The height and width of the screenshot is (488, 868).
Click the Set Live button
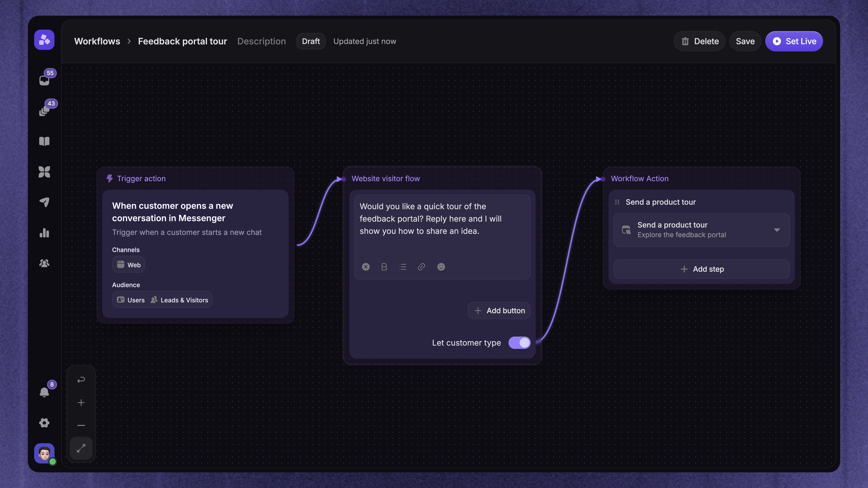(x=794, y=41)
